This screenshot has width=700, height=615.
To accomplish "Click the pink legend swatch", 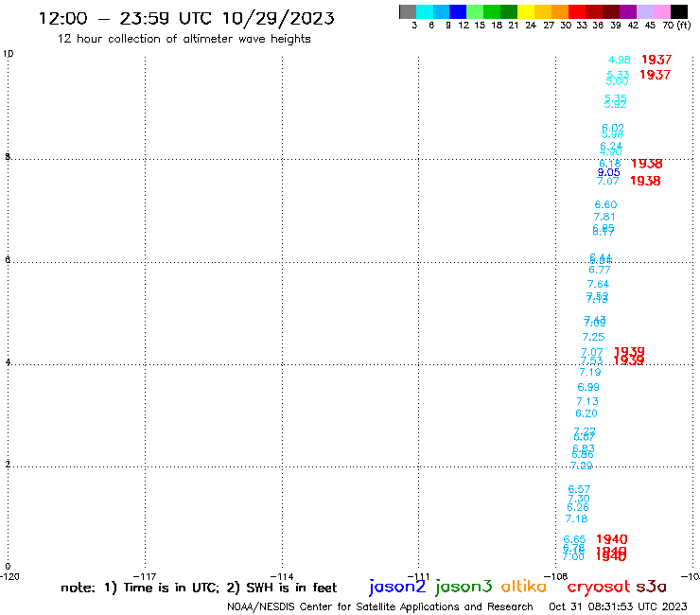I will [662, 11].
